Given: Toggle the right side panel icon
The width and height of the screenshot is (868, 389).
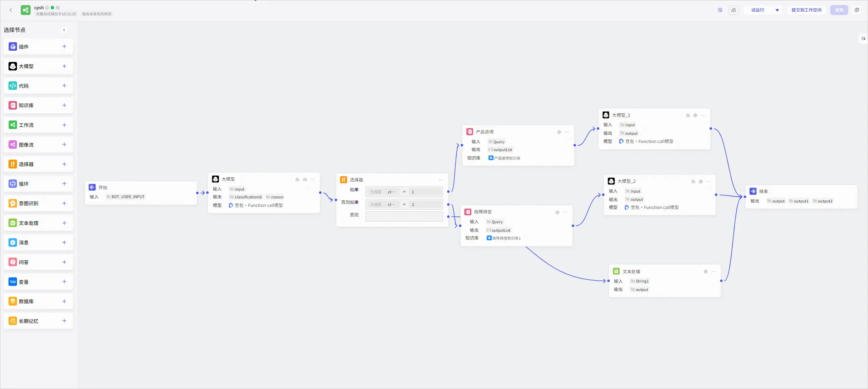Looking at the screenshot, I should pyautogui.click(x=863, y=39).
